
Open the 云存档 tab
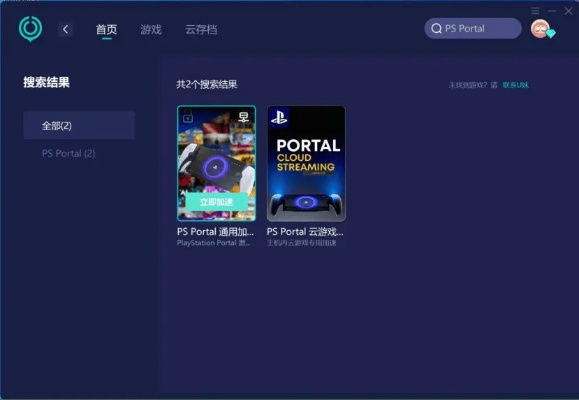201,30
